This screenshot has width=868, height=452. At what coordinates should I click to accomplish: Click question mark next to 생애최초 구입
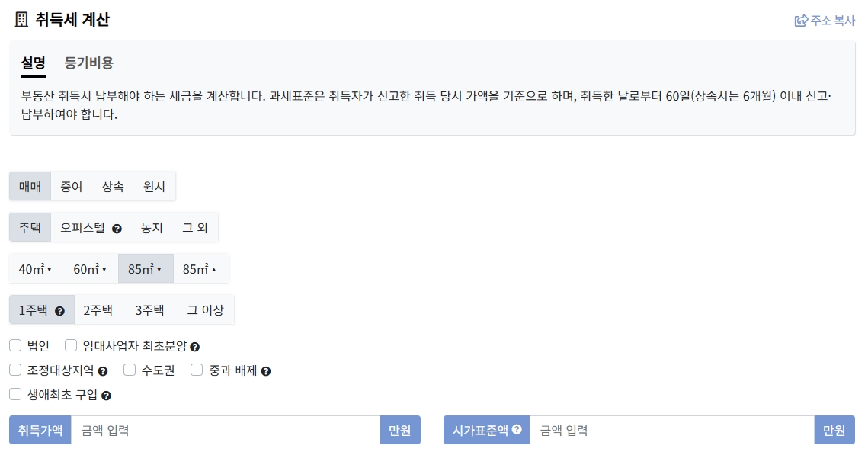(x=107, y=393)
